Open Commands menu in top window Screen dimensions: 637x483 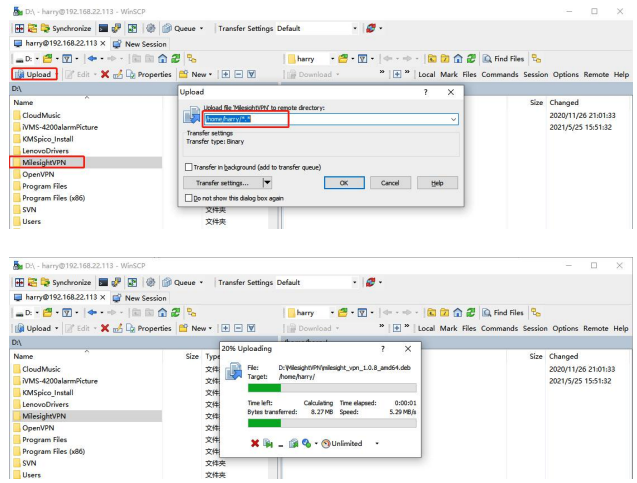[500, 74]
